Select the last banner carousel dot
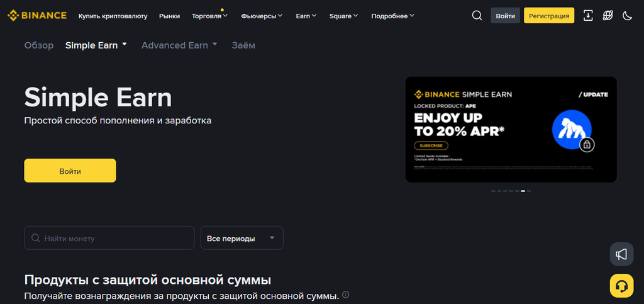The width and height of the screenshot is (644, 304). pyautogui.click(x=529, y=191)
